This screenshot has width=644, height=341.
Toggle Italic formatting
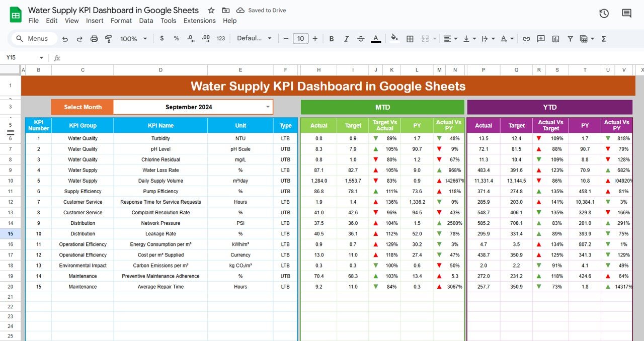click(x=346, y=39)
